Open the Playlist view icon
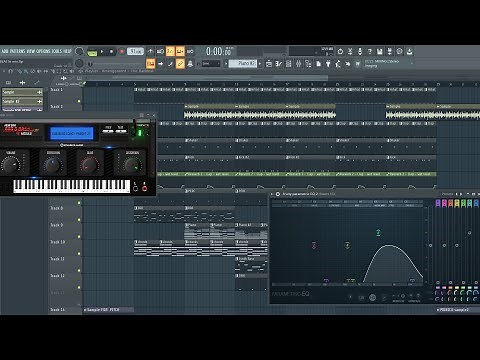This screenshot has height=360, width=480. pos(269,63)
